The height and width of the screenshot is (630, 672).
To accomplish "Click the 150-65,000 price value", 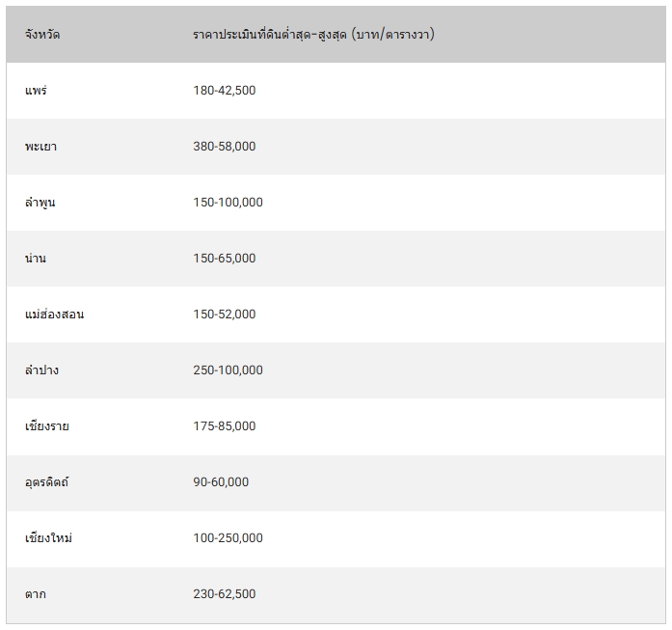I will (x=224, y=259).
